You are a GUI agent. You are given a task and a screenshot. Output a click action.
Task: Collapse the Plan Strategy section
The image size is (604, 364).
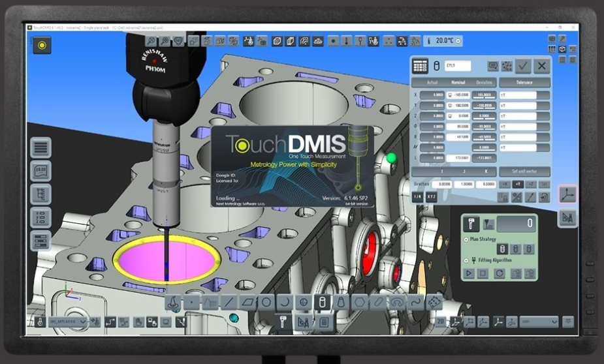pos(466,239)
